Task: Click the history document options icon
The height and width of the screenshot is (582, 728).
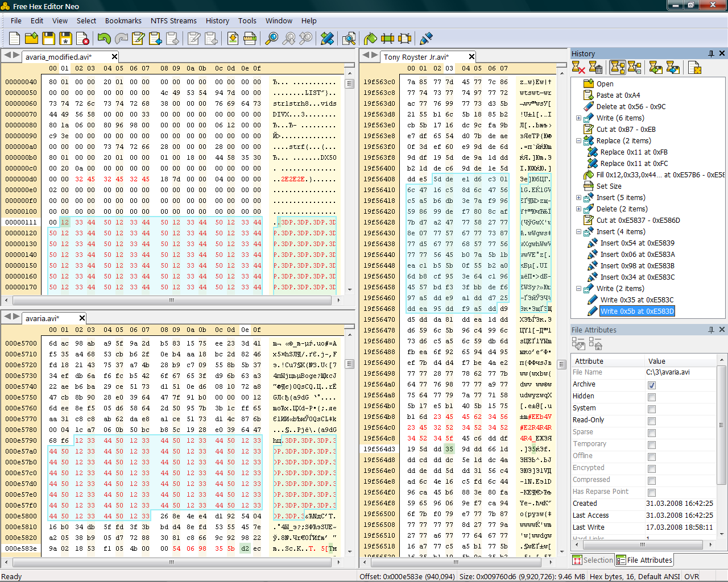Action: [694, 68]
